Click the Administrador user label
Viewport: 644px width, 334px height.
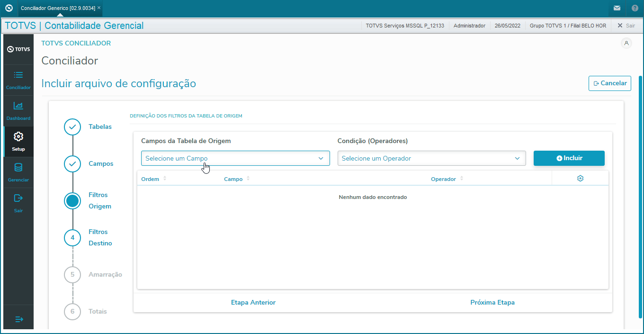[469, 26]
